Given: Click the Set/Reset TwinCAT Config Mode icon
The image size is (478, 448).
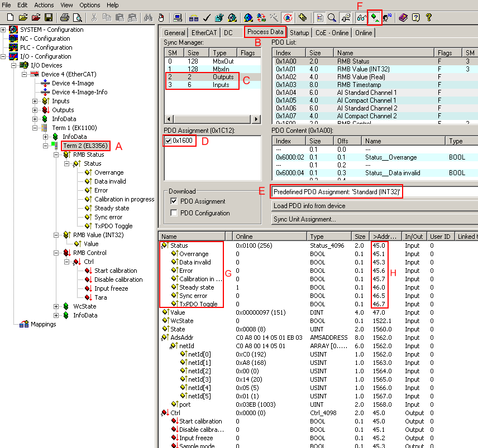Looking at the screenshot, I should [248, 18].
